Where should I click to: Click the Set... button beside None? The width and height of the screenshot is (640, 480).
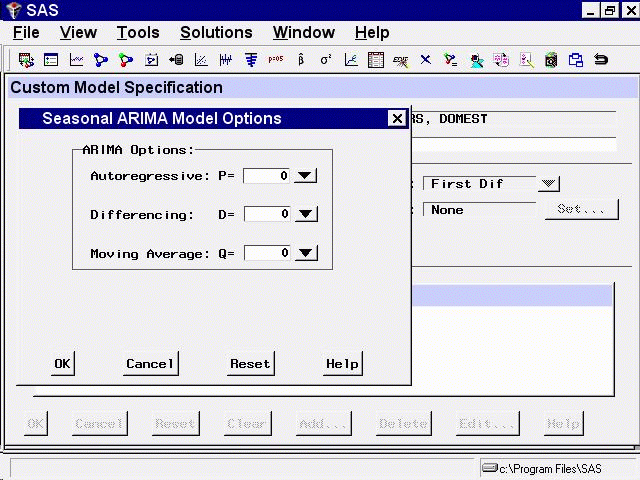click(581, 209)
